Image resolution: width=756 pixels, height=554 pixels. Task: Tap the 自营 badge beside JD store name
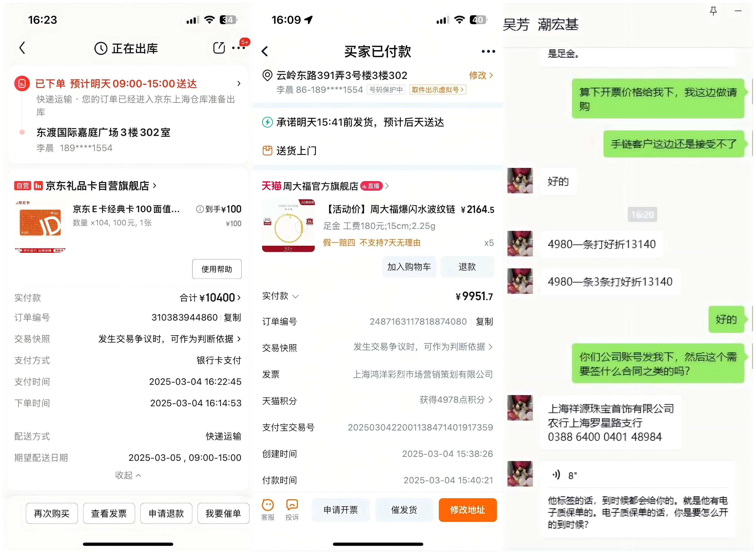coord(22,186)
